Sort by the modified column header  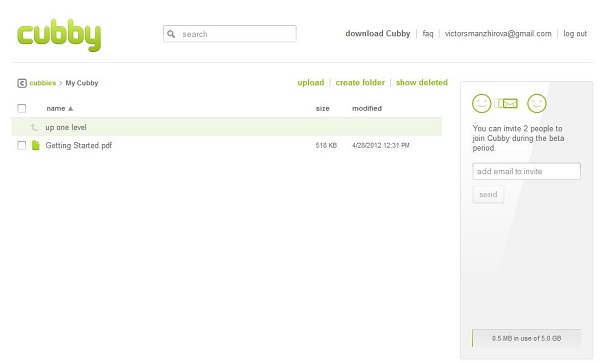coord(367,109)
